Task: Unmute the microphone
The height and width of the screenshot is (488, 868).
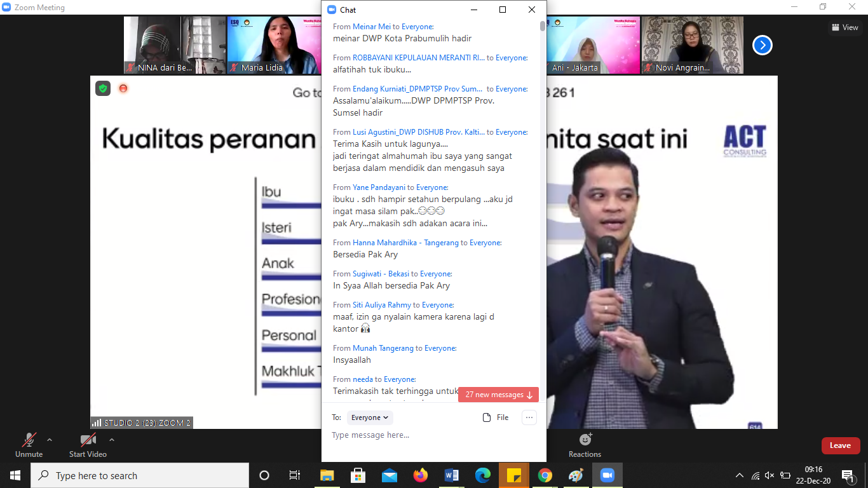Action: [29, 444]
